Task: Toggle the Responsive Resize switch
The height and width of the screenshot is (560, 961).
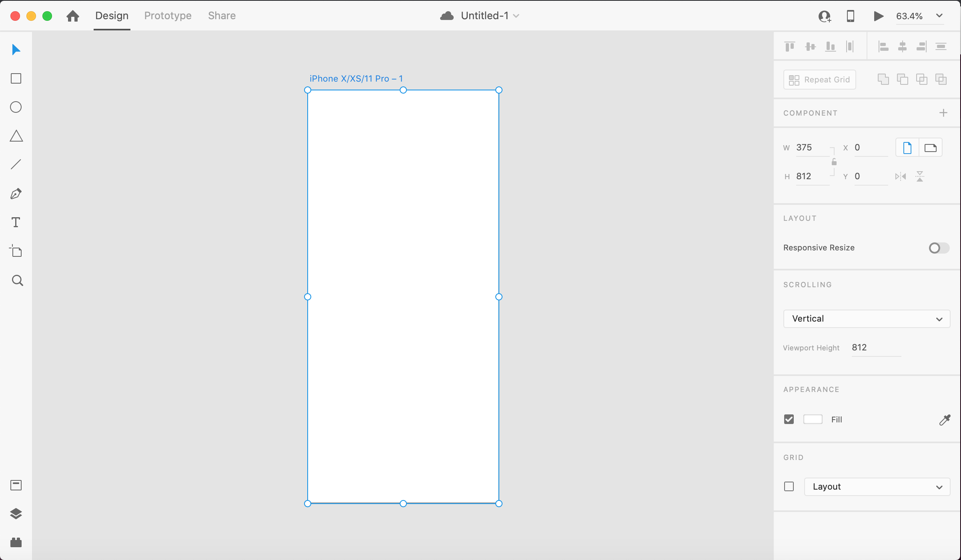Action: tap(939, 248)
